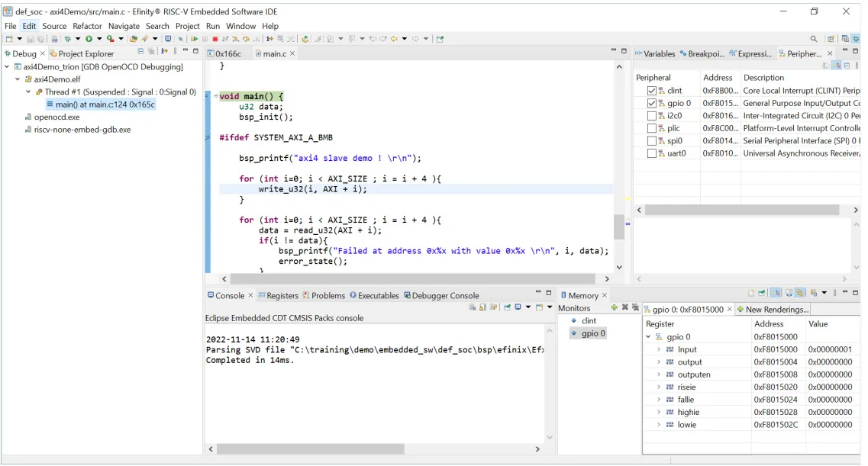Click Collapse All icon in Debug view
This screenshot has height=466, width=868.
pyautogui.click(x=140, y=51)
